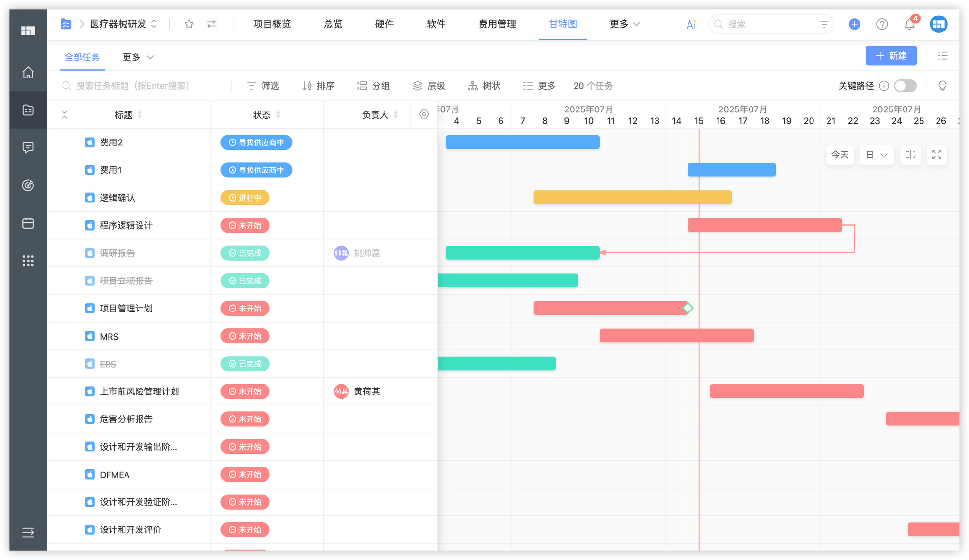Open the calendar icon in sidebar

[x=28, y=223]
